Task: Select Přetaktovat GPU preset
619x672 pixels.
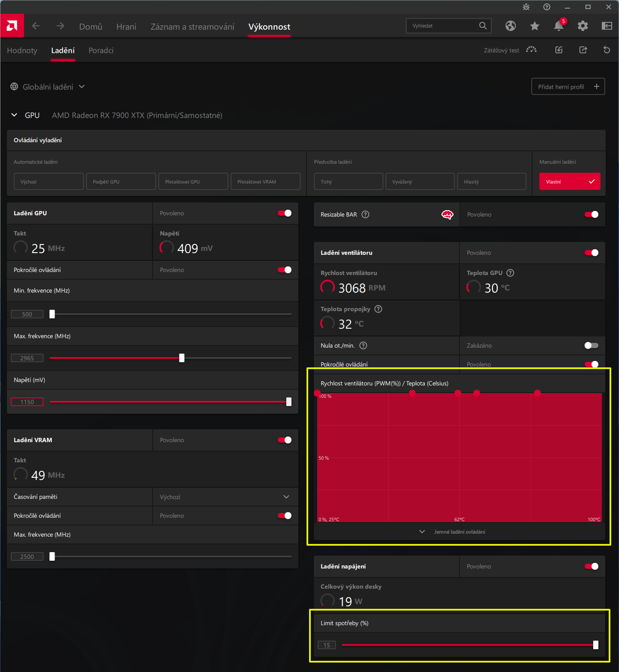Action: (193, 181)
